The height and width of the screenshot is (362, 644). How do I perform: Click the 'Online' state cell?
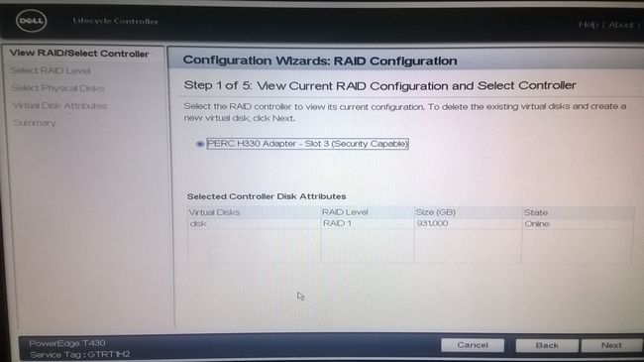tap(537, 224)
